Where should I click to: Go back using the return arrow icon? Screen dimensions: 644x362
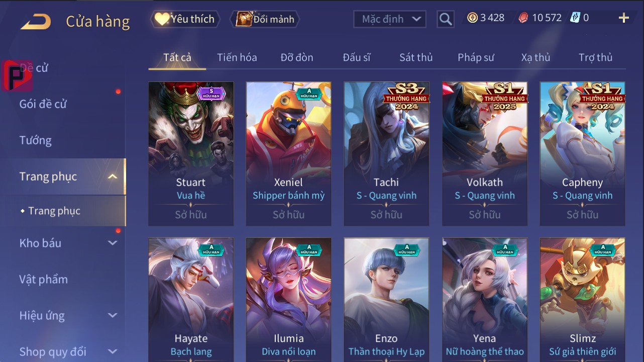(x=36, y=22)
